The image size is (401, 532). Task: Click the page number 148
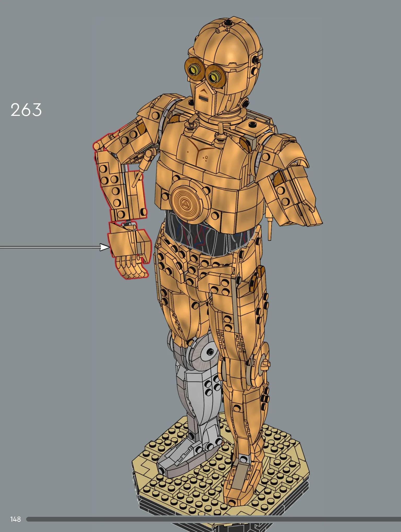(15, 519)
